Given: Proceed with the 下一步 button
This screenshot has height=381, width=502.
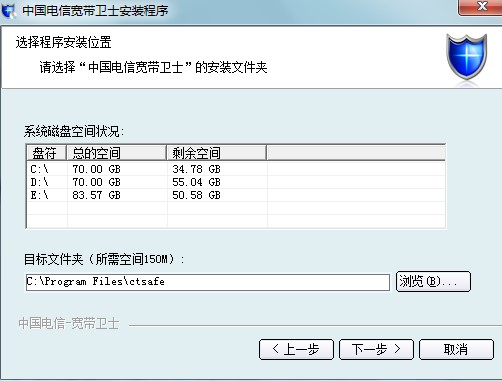Looking at the screenshot, I should point(376,349).
